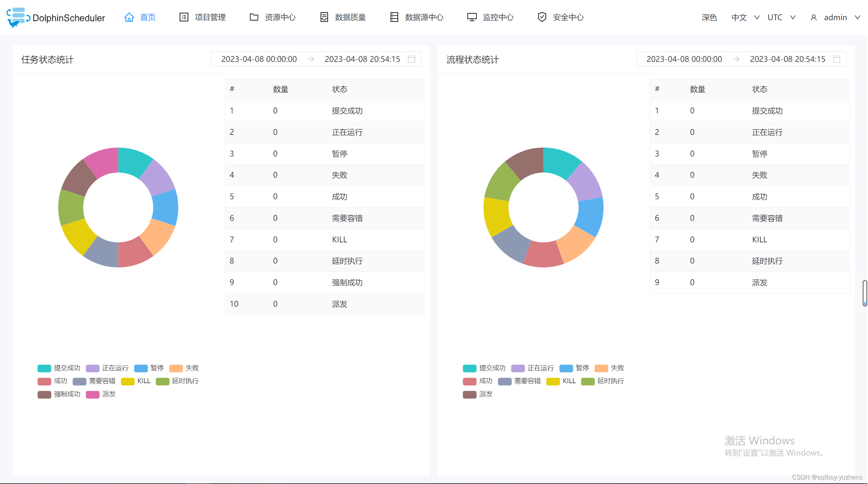Screen dimensions: 868x484
Task: Click process statistics end date field
Action: (788, 59)
